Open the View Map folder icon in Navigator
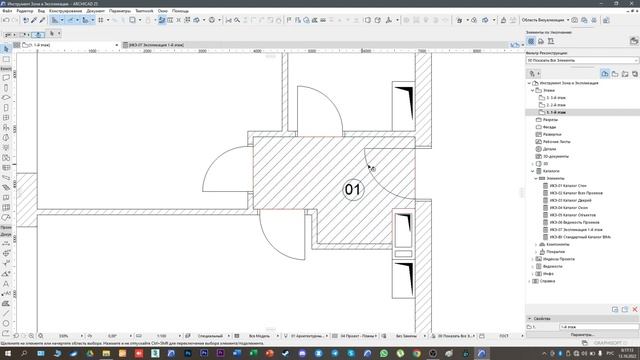This screenshot has width=640, height=360. pyautogui.click(x=615, y=74)
